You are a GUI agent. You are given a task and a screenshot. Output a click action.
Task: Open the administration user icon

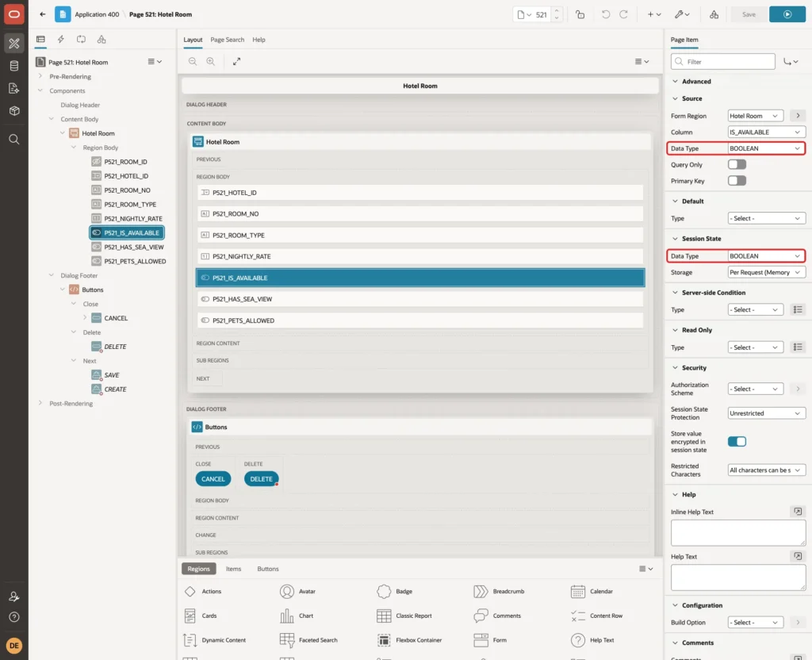click(14, 597)
